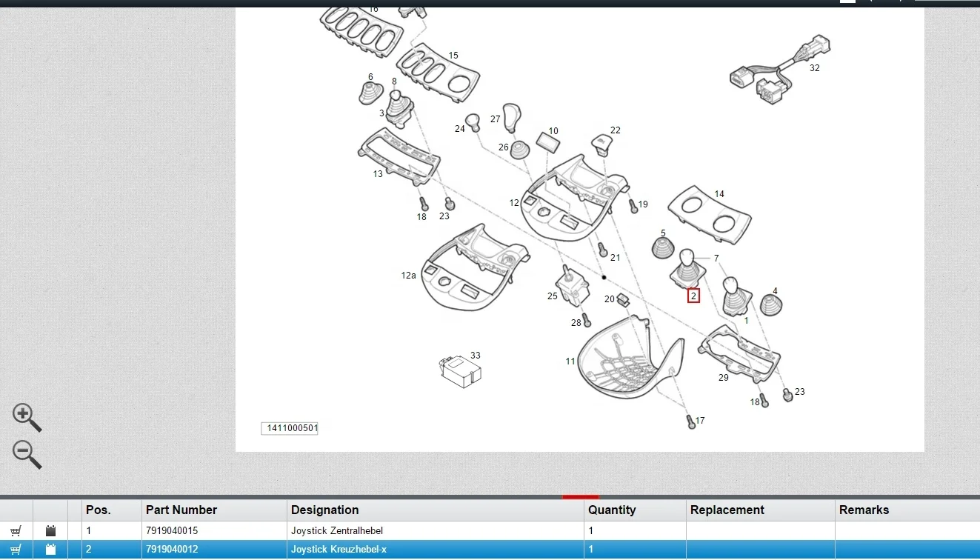The width and height of the screenshot is (980, 560).
Task: Click callout 33 control unit in diagram
Action: pyautogui.click(x=459, y=368)
